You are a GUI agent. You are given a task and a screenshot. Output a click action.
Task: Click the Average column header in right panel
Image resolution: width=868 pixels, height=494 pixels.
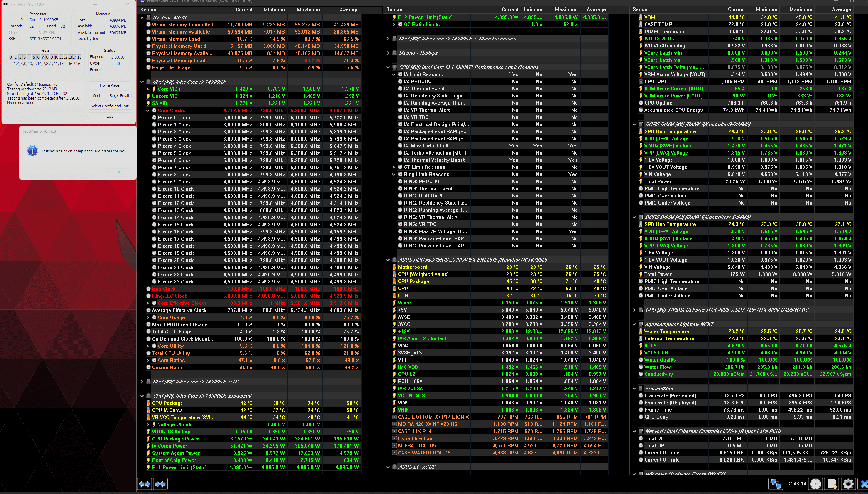click(834, 10)
